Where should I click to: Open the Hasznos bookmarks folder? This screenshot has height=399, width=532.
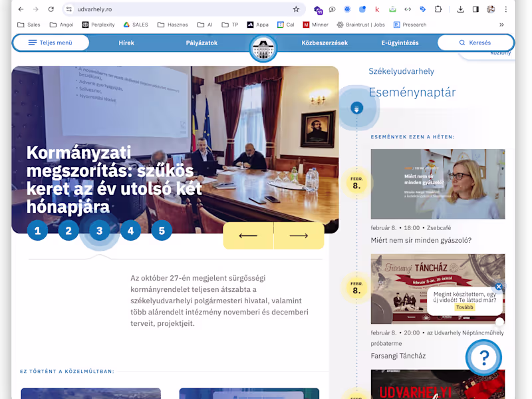coord(173,25)
